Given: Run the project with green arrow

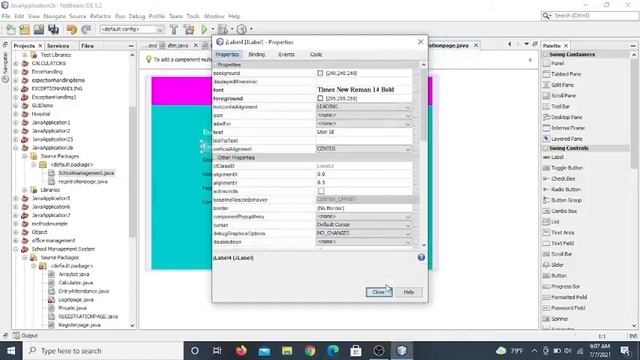Looking at the screenshot, I should click(x=204, y=29).
